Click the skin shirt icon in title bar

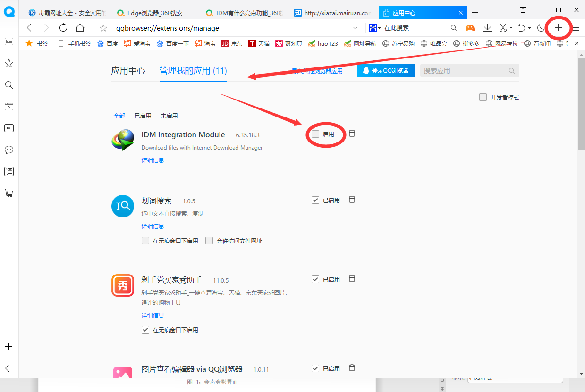click(523, 10)
